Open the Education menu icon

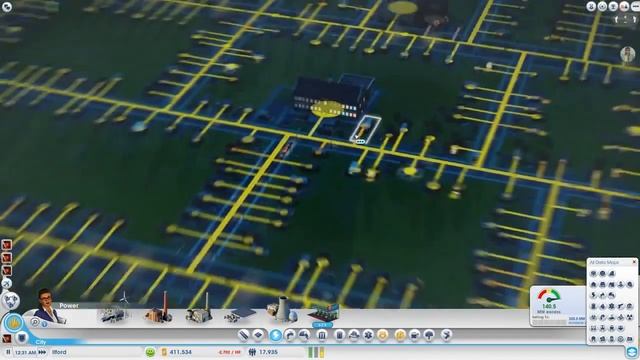click(x=400, y=336)
